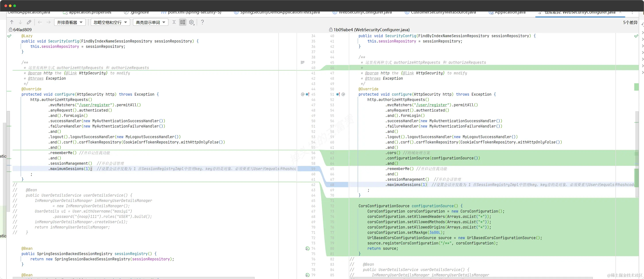Switch to the Application.java tab
Screen dimensions: 644x279
pos(507,12)
